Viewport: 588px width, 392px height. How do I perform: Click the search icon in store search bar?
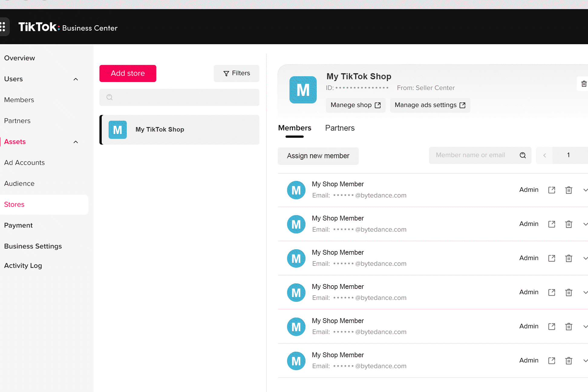pos(109,97)
